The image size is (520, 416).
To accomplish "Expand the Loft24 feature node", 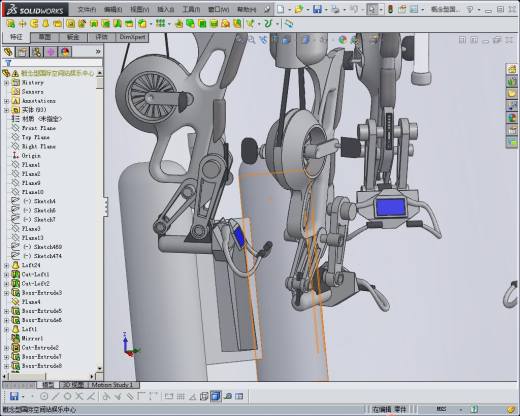I will pyautogui.click(x=6, y=265).
